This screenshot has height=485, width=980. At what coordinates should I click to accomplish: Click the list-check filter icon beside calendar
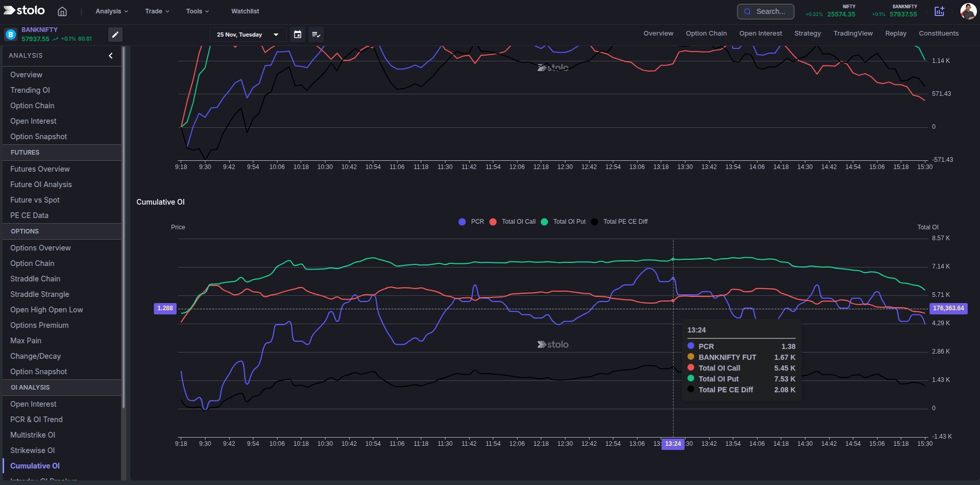click(316, 35)
